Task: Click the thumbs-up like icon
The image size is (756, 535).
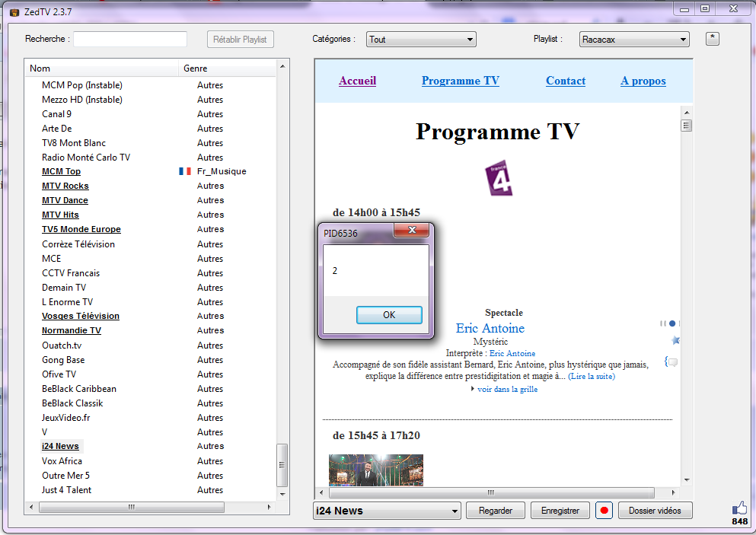Action: 739,508
